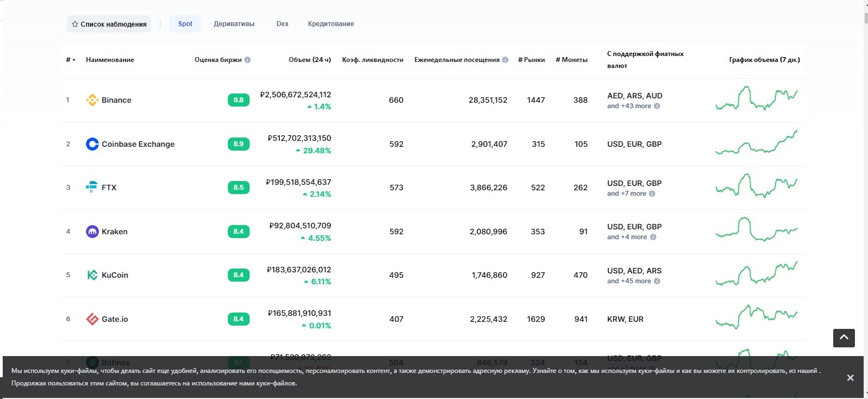Open the Gate.io exchange link
The height and width of the screenshot is (399, 868).
pos(115,319)
